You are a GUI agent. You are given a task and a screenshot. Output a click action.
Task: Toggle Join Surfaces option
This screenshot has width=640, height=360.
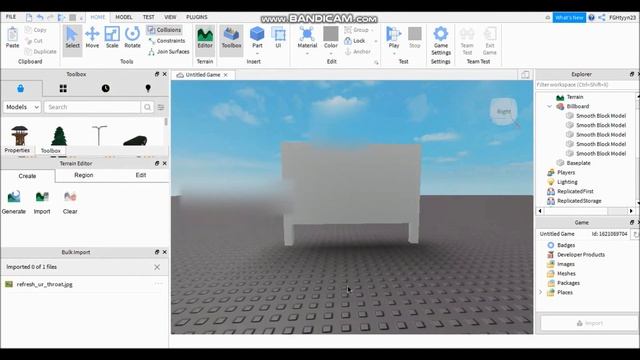point(168,52)
